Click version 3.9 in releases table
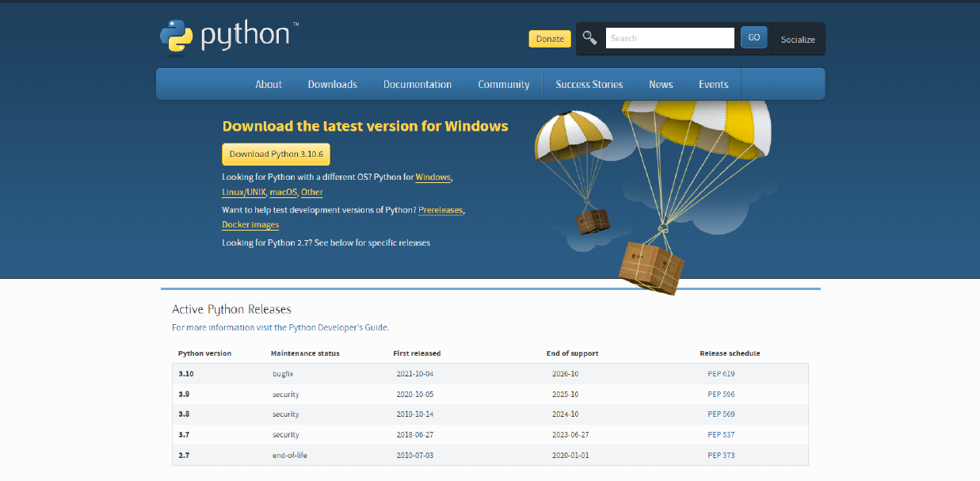The image size is (980, 481). pos(184,395)
